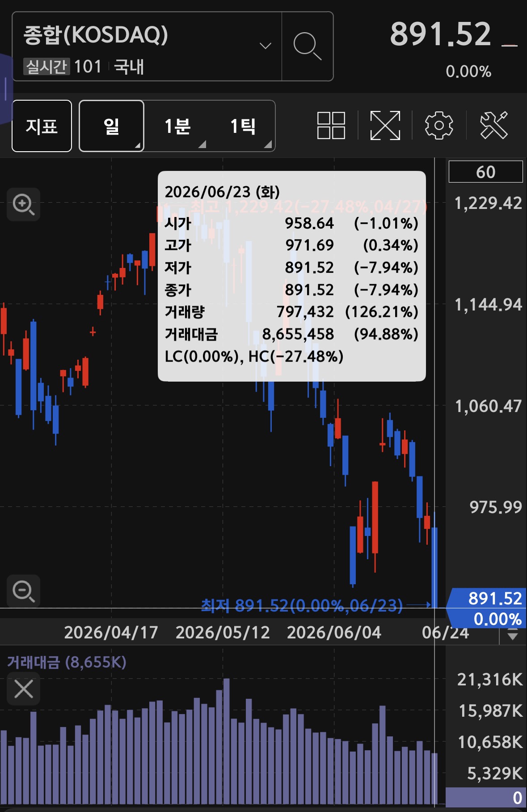Click the 2026/05/12 date axis label
The image size is (527, 812).
coord(223,633)
